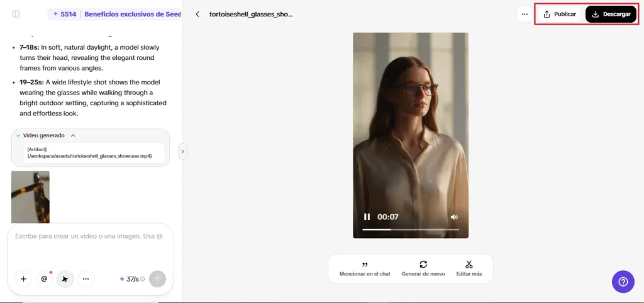Screen dimensions: 644x303
Task: Click the Descargar button
Action: tap(611, 14)
